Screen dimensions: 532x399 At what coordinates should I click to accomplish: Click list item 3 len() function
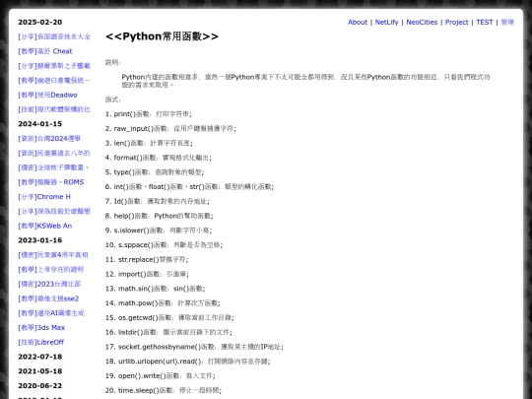[x=149, y=143]
